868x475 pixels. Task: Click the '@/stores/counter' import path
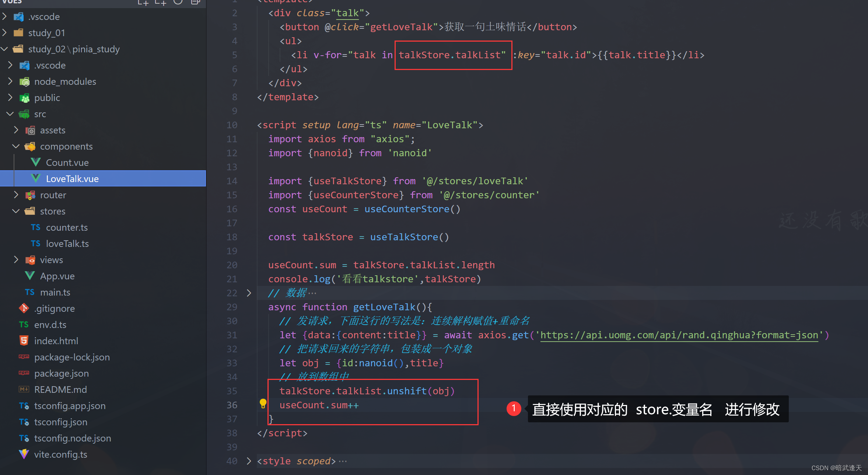pyautogui.click(x=489, y=195)
